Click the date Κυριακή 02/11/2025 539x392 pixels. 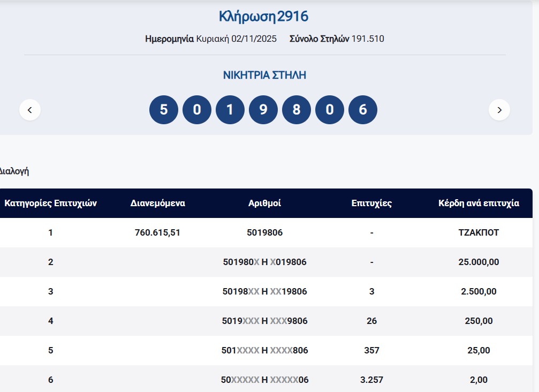236,39
